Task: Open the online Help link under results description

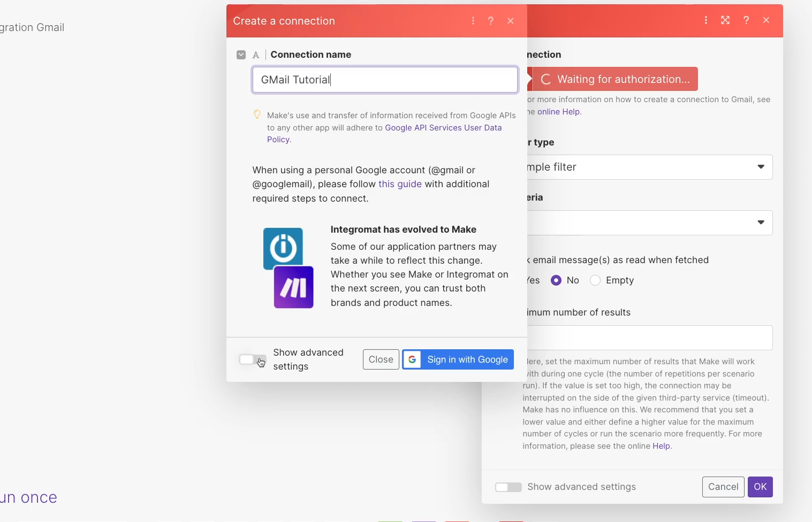Action: [x=661, y=446]
